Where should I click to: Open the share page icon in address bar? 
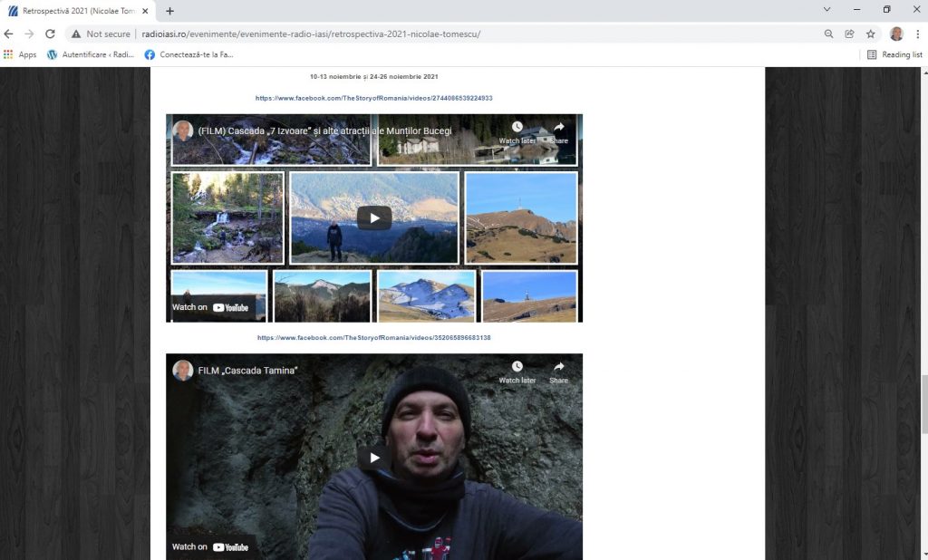[849, 34]
